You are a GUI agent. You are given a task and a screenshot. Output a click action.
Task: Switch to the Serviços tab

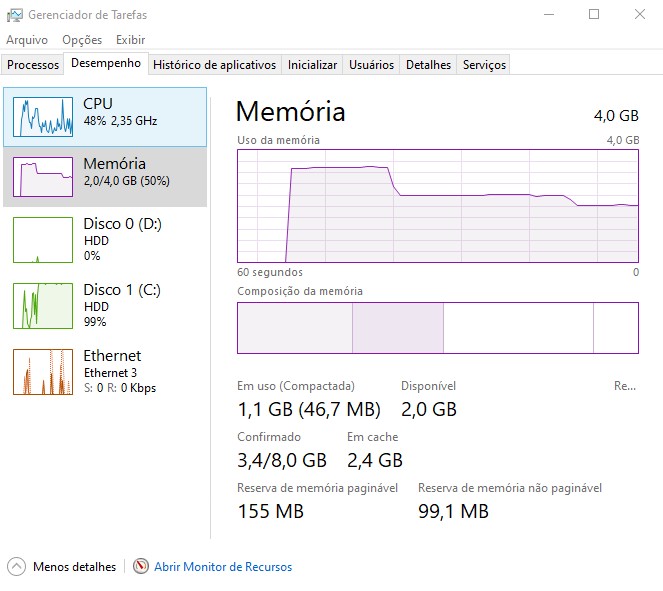tap(485, 65)
